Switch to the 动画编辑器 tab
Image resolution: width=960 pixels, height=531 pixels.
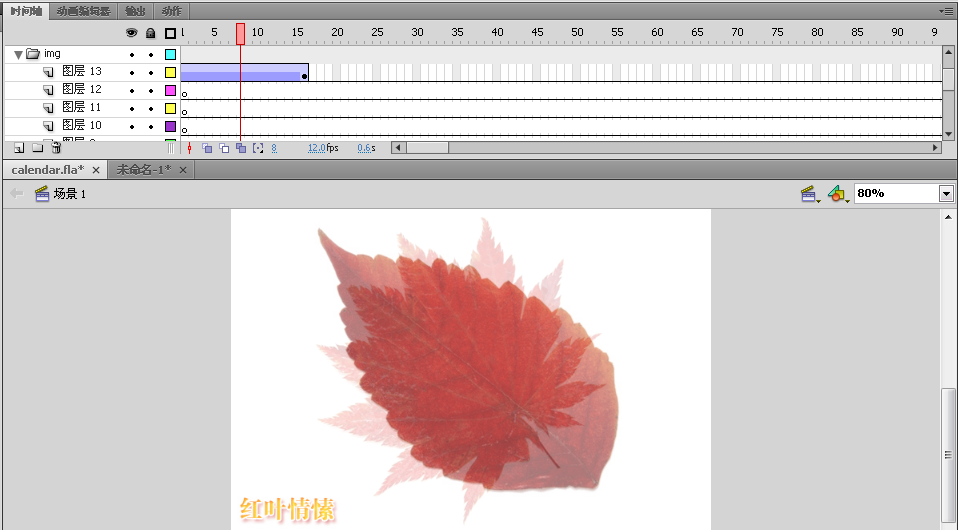tap(83, 11)
